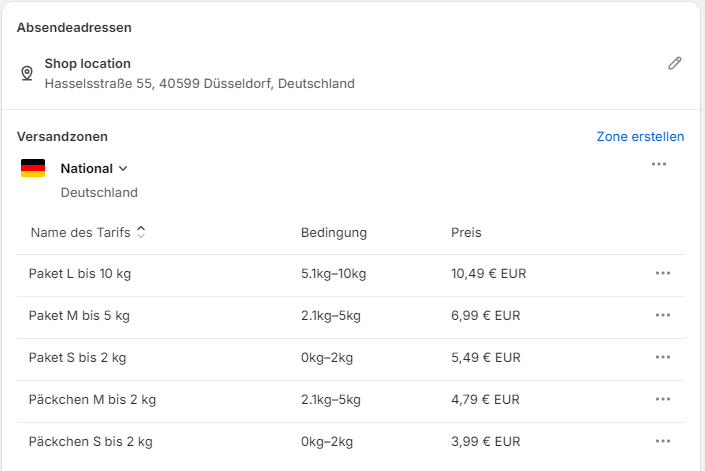Viewport: 705px width, 471px height.
Task: Click the Zone erstellen link
Action: [640, 136]
